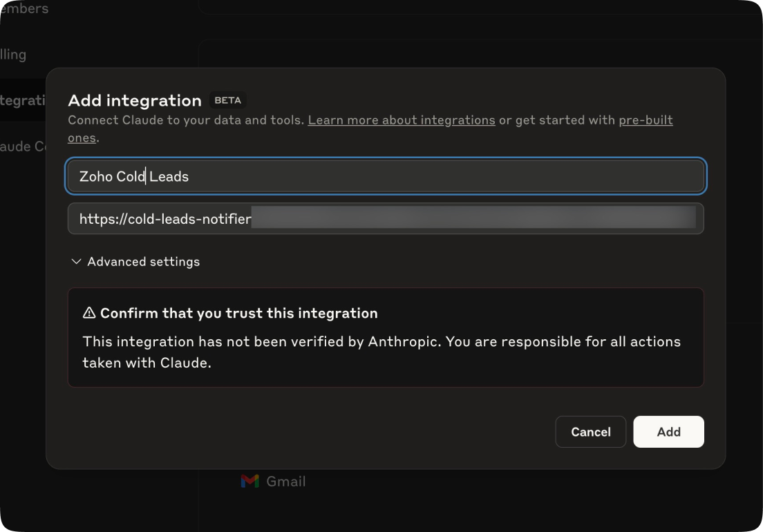Focus the integration name field "Zoho Cold Leads"
This screenshot has width=763, height=532.
(386, 176)
